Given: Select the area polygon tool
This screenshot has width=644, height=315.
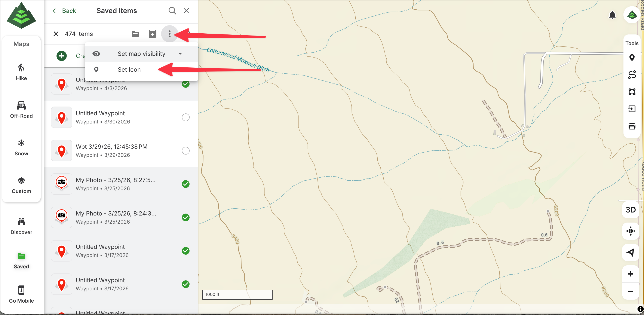Looking at the screenshot, I should [632, 92].
